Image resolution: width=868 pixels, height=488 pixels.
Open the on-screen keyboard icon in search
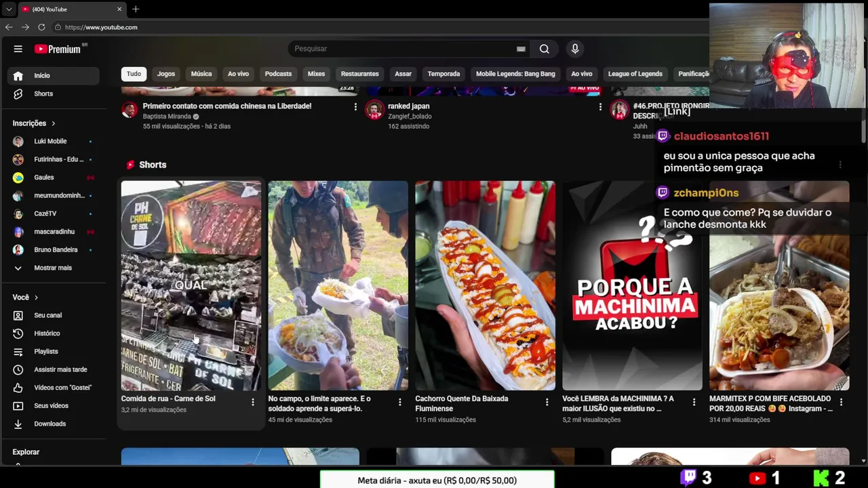[x=521, y=49]
